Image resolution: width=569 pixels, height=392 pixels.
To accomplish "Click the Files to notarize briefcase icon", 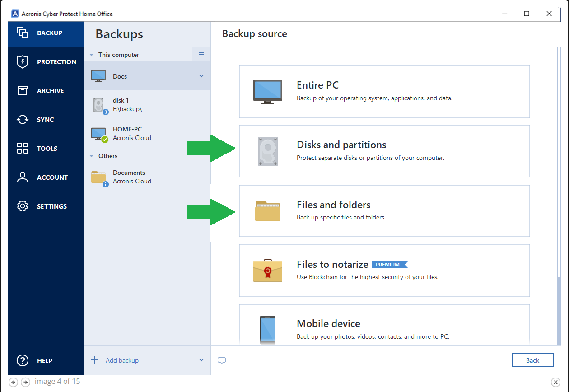I will tap(268, 271).
